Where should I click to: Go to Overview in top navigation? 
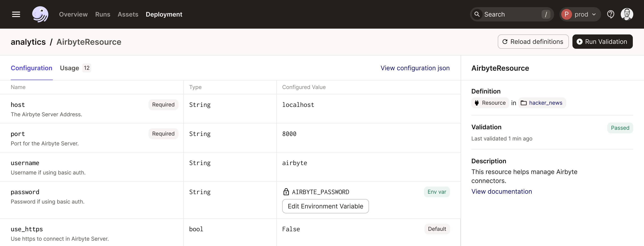click(73, 14)
